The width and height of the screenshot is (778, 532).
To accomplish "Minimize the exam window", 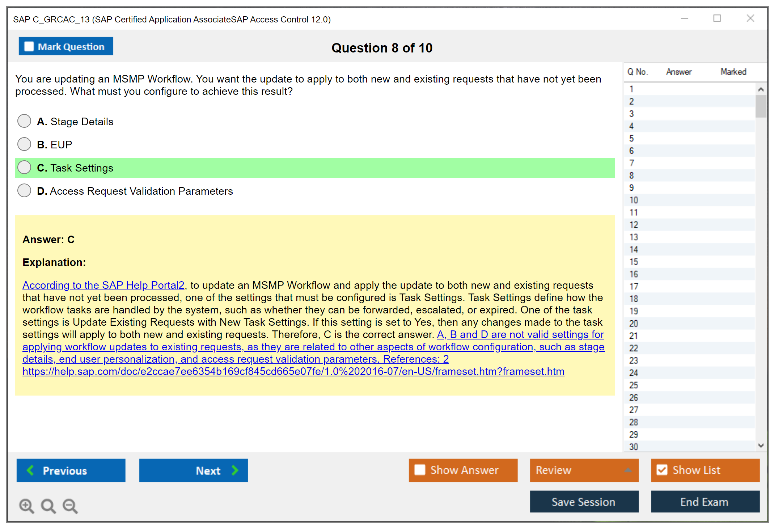I will [x=684, y=18].
